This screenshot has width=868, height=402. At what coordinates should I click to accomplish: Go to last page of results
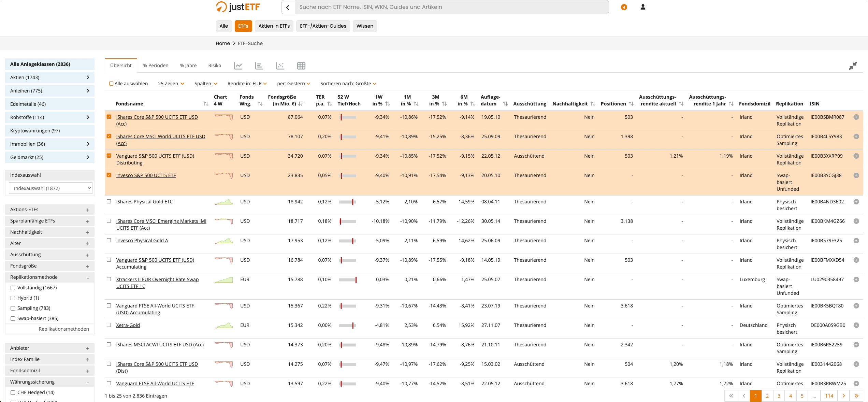pos(856,396)
